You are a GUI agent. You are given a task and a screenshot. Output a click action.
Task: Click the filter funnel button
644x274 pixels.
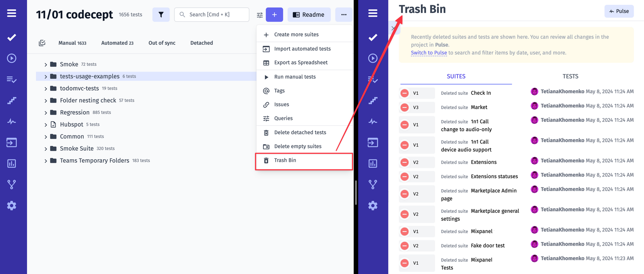tap(161, 15)
